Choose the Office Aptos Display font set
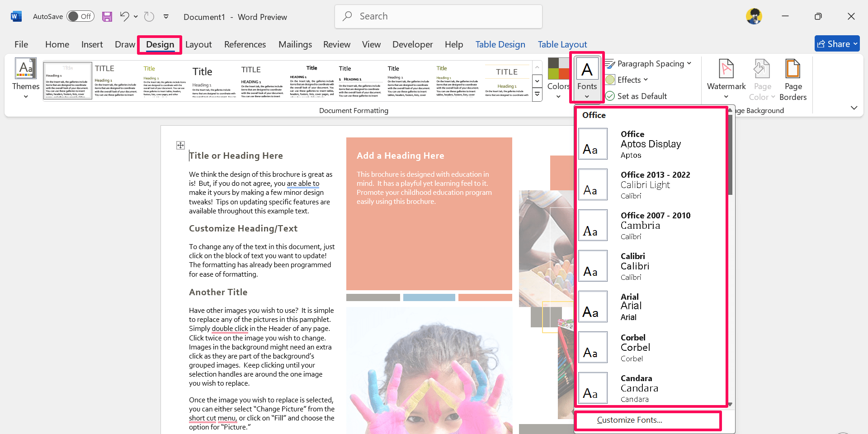 pos(651,144)
